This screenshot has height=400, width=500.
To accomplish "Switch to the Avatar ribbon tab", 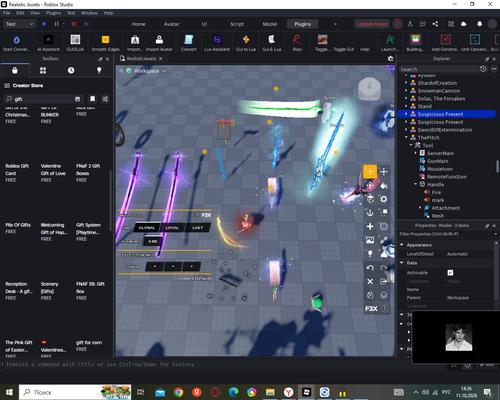I will tap(171, 24).
